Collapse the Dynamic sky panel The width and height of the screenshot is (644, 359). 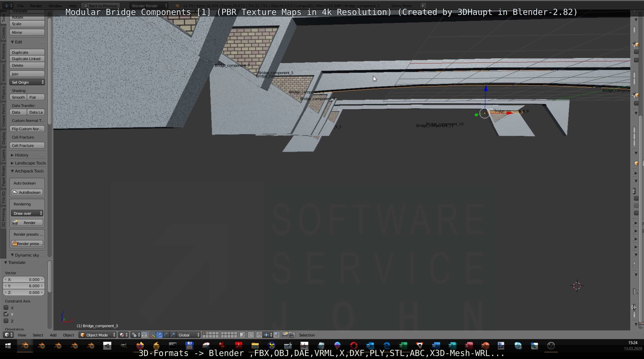point(12,255)
